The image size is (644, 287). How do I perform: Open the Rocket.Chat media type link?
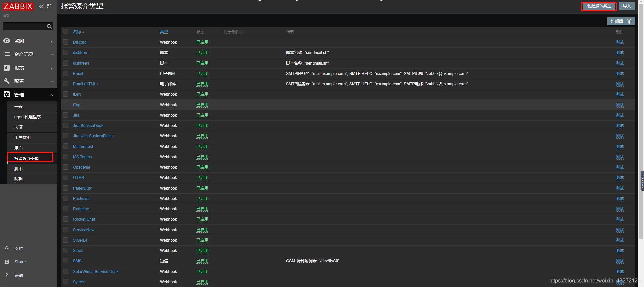click(x=84, y=219)
